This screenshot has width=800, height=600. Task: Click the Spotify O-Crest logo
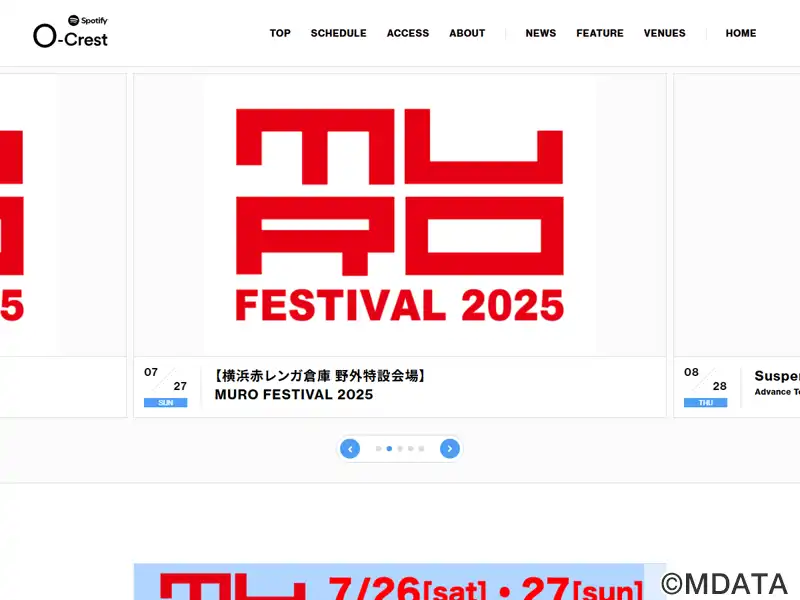tap(70, 32)
